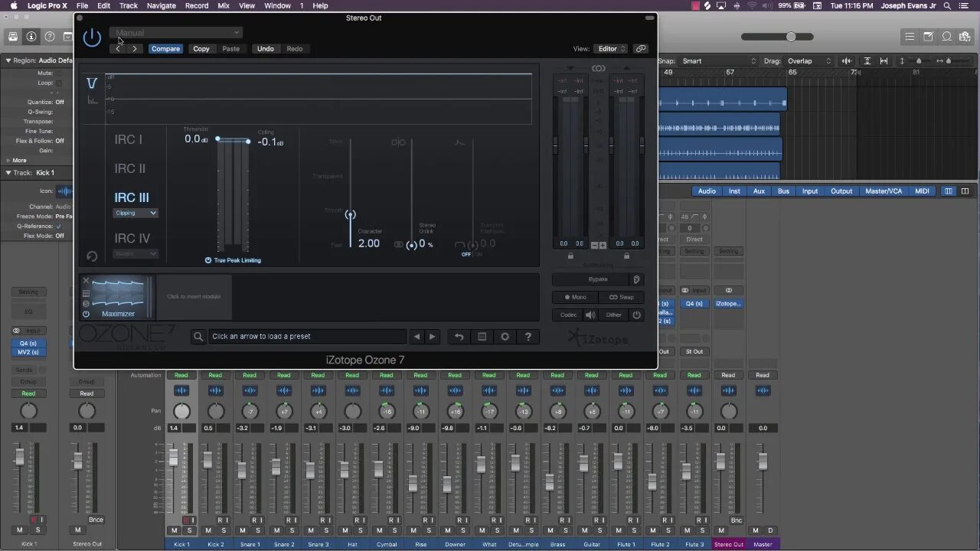This screenshot has height=551, width=980.
Task: Click the Codec speaker icon
Action: click(x=590, y=315)
